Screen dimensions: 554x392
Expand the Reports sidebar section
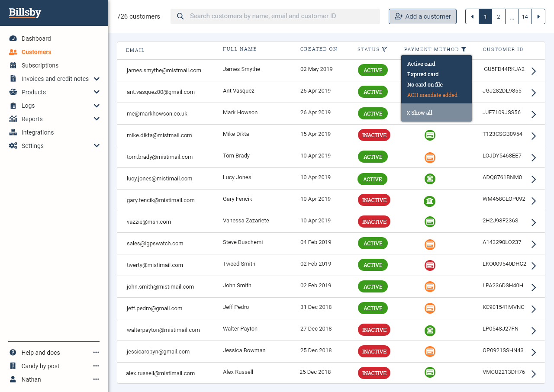click(97, 119)
